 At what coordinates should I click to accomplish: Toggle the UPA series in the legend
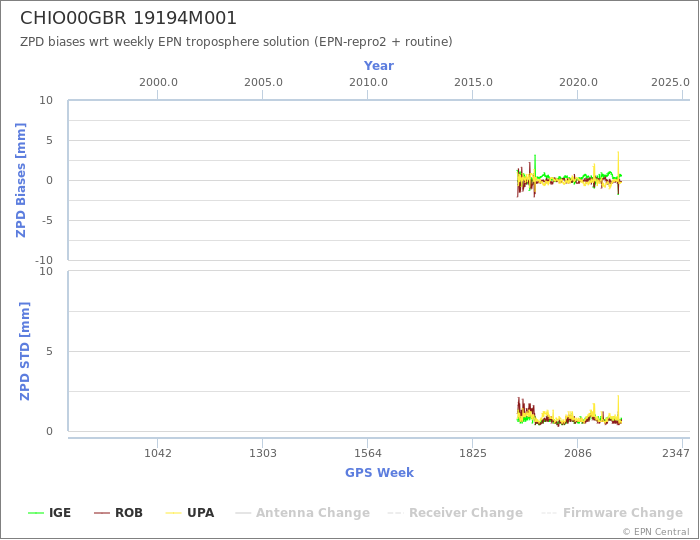190,513
